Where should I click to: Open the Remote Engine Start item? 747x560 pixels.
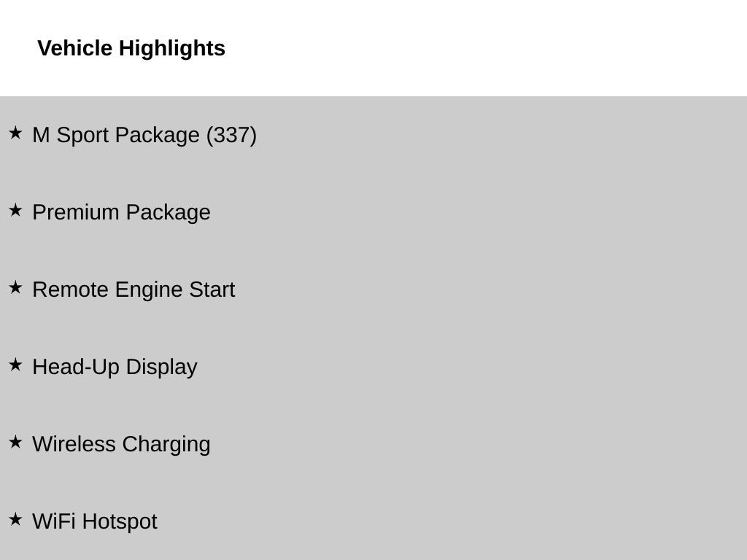pyautogui.click(x=133, y=289)
